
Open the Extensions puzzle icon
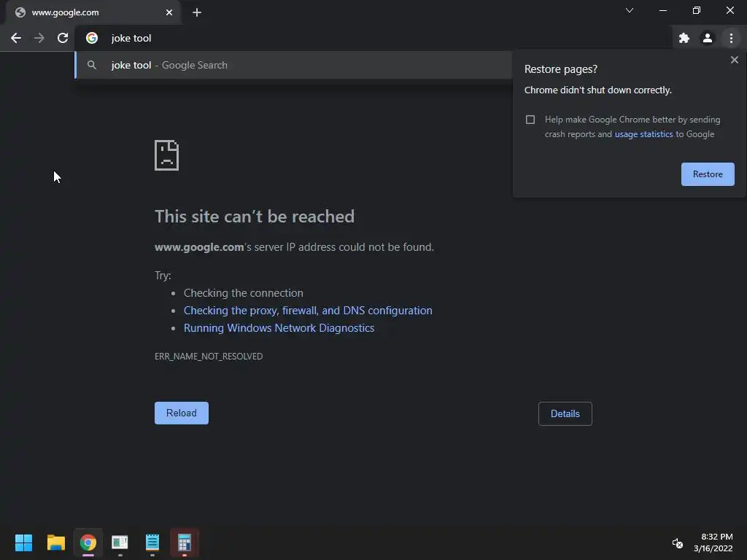[x=684, y=38]
